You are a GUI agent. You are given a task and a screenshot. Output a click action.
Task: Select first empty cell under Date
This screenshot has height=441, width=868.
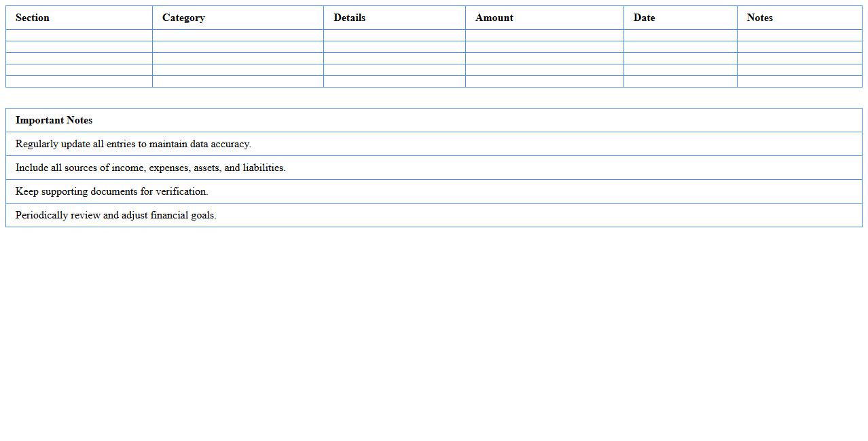[680, 35]
